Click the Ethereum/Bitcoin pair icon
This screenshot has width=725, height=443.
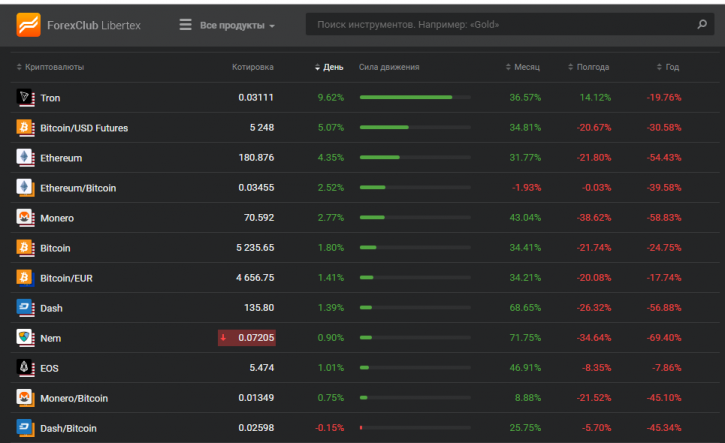coord(25,188)
